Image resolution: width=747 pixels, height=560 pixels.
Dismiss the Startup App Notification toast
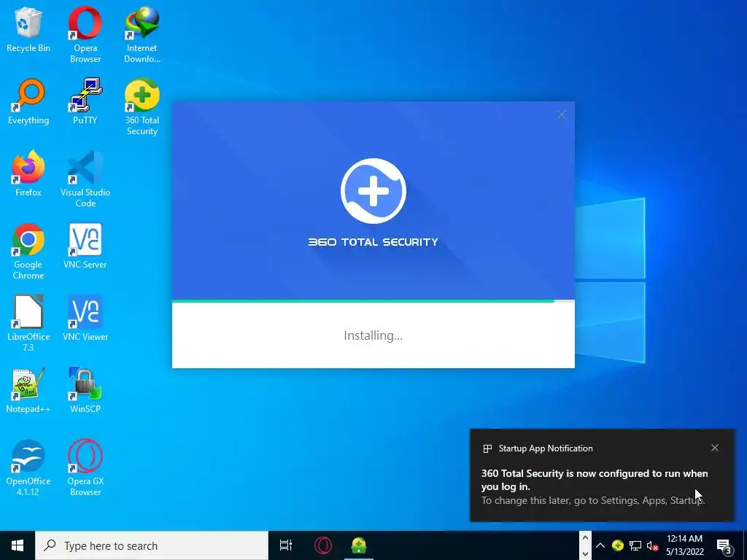(715, 448)
